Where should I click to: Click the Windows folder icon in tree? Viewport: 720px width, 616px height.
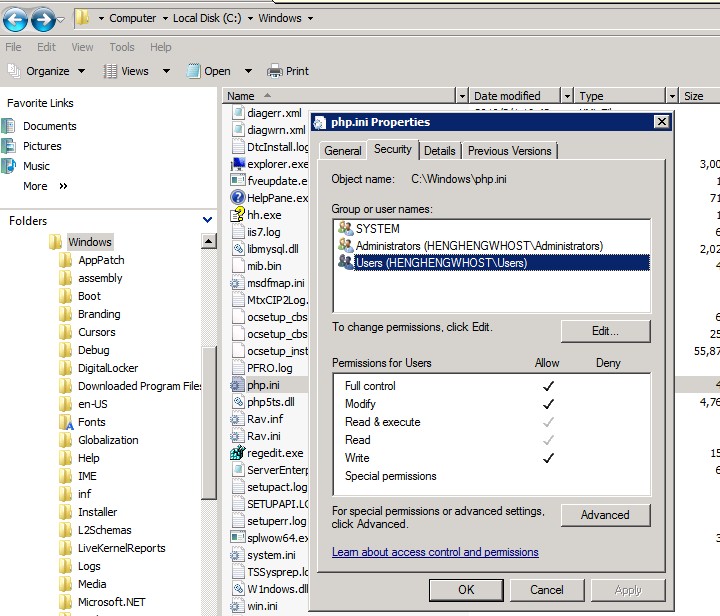[x=55, y=242]
